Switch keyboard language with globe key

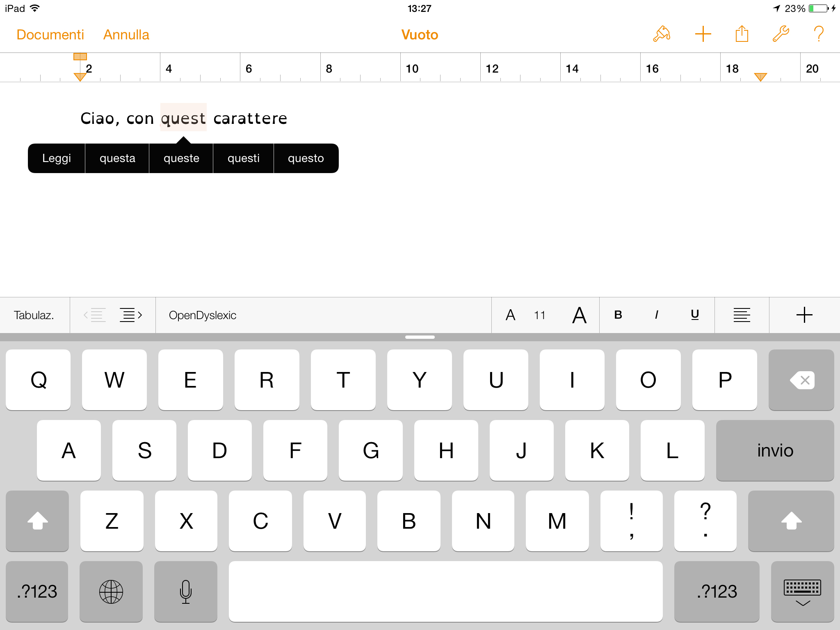coord(111,591)
